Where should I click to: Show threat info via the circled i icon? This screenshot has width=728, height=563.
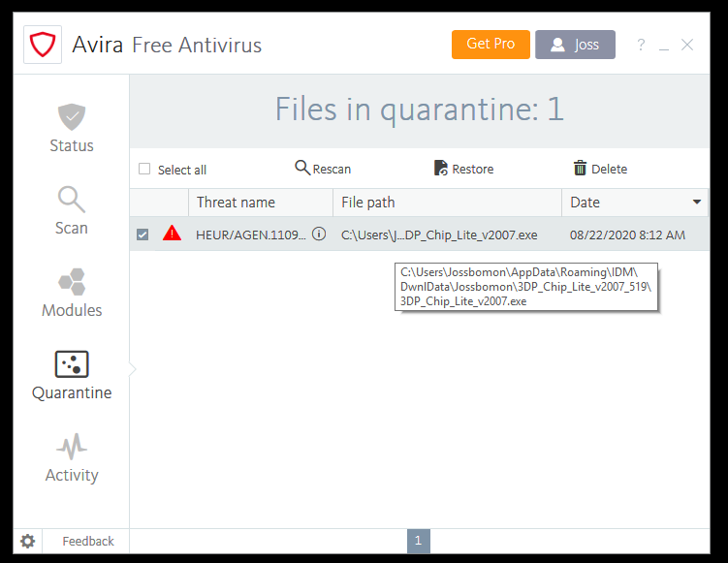pos(319,234)
